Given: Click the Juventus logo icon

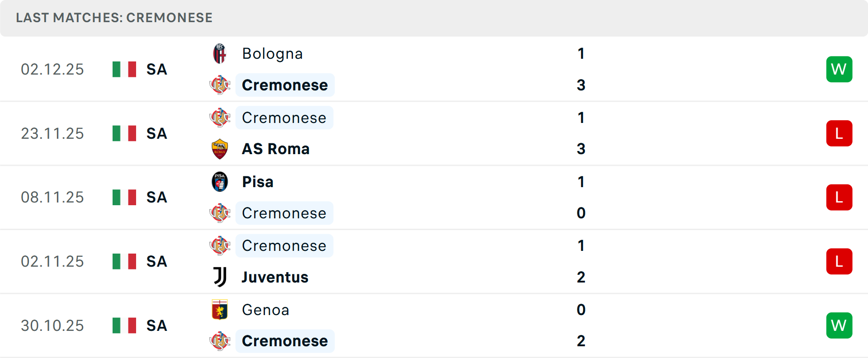Looking at the screenshot, I should [220, 277].
